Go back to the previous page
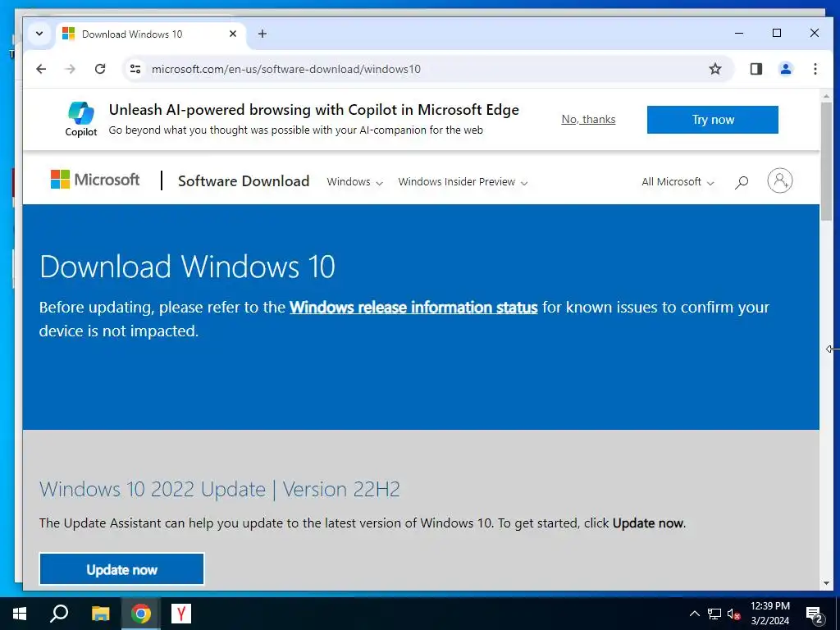Screen dimensions: 840x630 coord(41,69)
